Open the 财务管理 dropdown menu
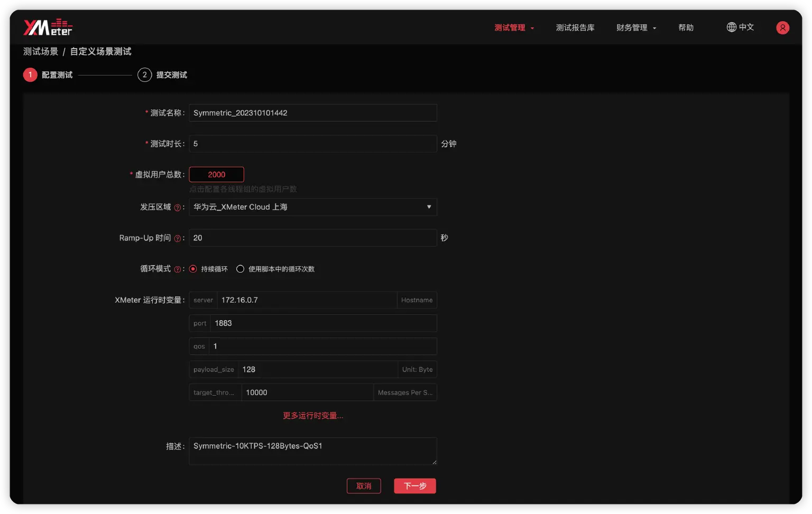 coord(636,27)
